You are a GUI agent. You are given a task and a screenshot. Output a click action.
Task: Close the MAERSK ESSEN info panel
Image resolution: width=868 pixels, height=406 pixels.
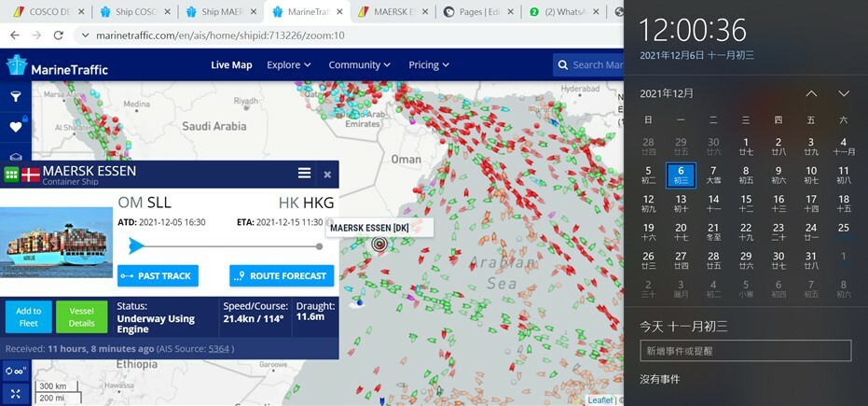(327, 175)
